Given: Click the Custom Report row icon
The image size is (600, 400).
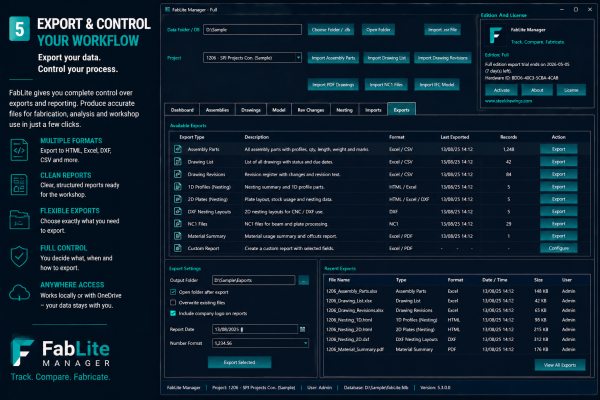Looking at the screenshot, I should [x=178, y=248].
